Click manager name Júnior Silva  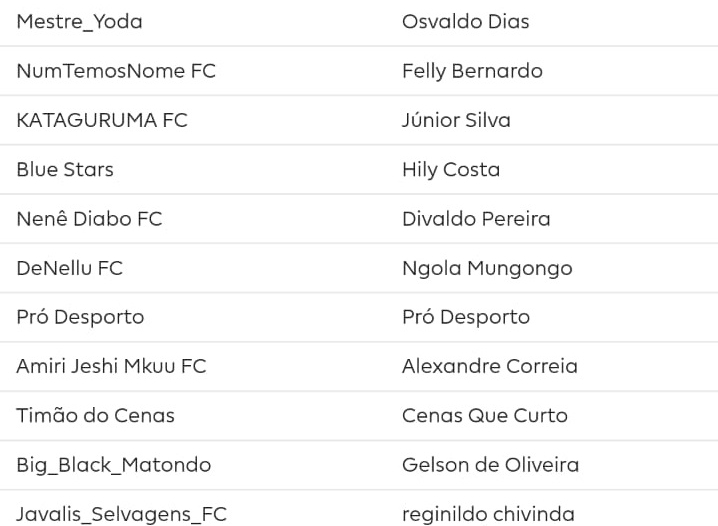[x=456, y=120]
